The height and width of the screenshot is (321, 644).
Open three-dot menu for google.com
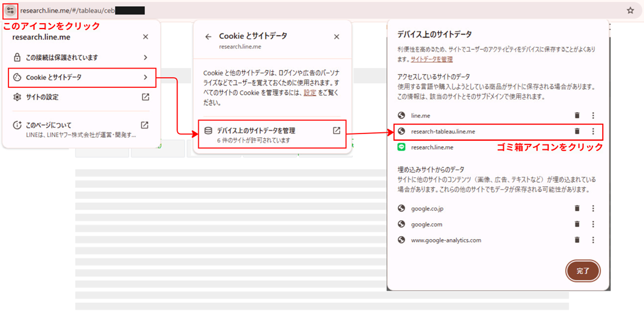tap(593, 224)
